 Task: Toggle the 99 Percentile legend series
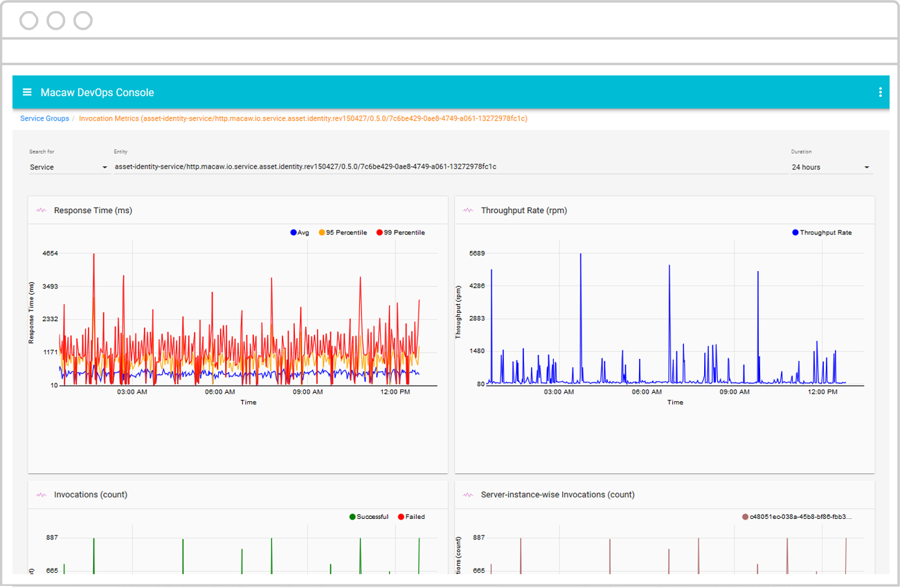[400, 232]
